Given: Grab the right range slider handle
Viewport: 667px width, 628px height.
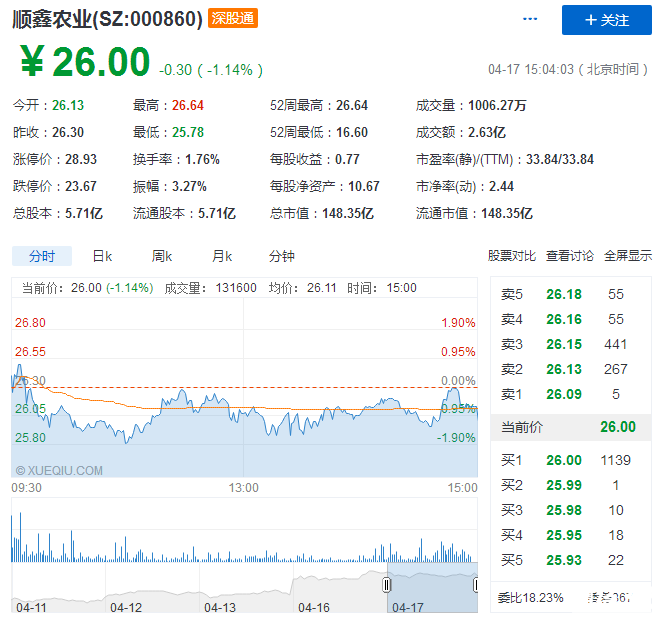Looking at the screenshot, I should tap(476, 585).
